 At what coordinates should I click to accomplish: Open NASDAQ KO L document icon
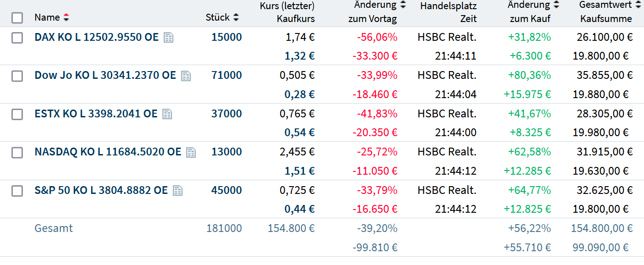(x=191, y=152)
